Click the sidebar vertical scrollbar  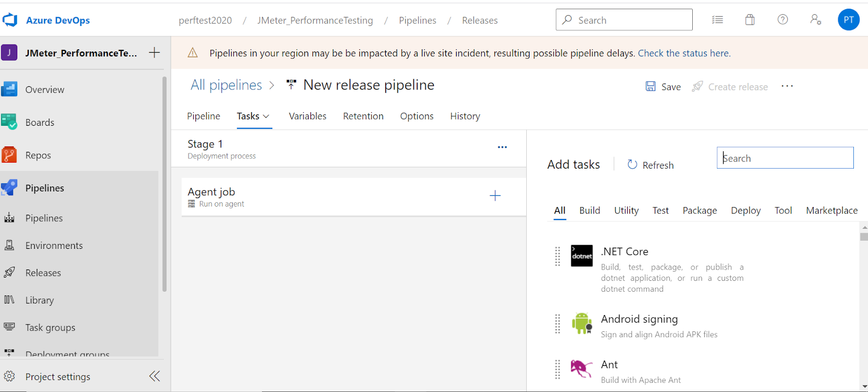(x=164, y=184)
